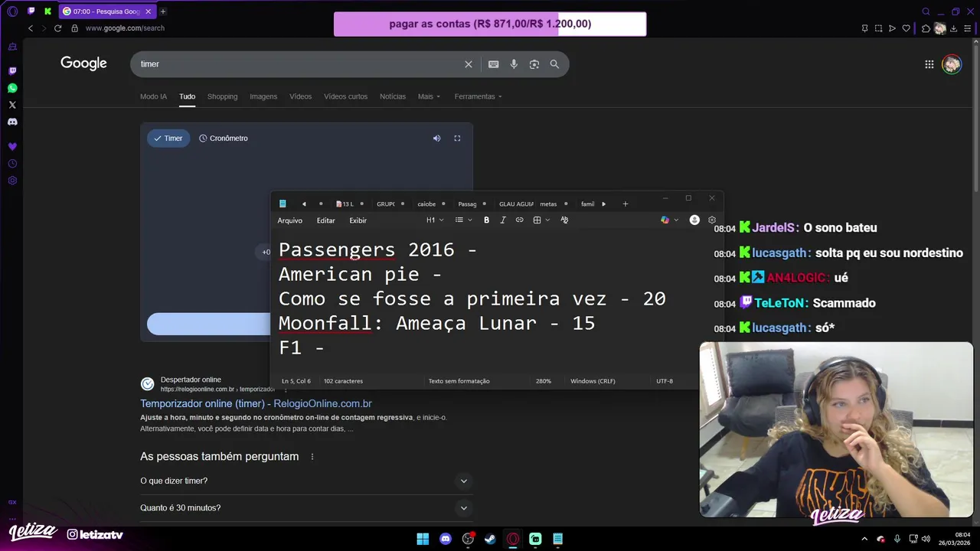Expand the Ferramentas dropdown
The width and height of the screenshot is (980, 551).
coord(479,96)
